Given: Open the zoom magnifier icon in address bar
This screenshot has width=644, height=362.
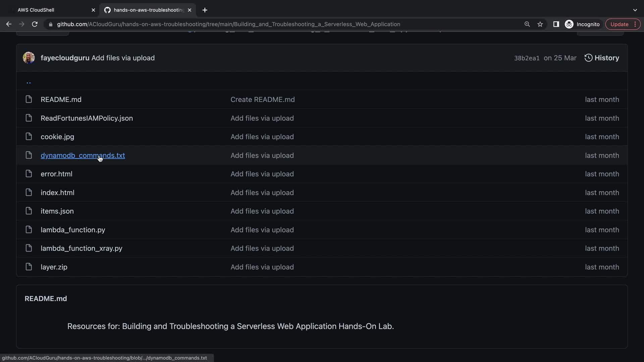Looking at the screenshot, I should point(527,24).
